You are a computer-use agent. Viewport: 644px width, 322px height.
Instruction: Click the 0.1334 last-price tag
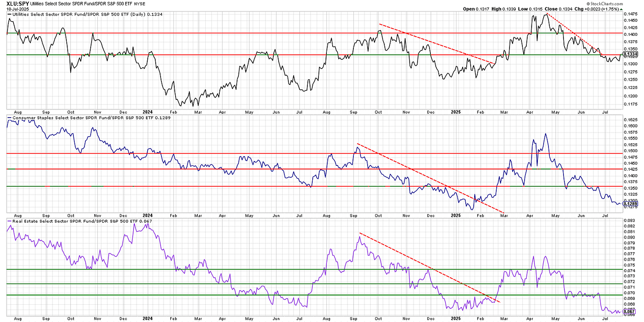(630, 54)
